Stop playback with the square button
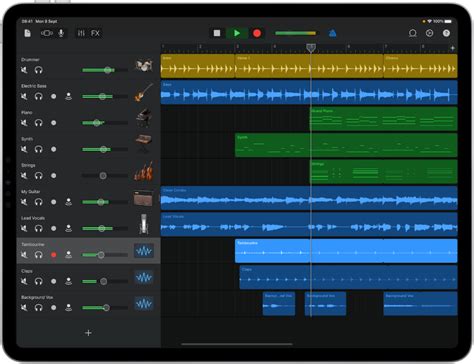474x364 pixels. 217,33
